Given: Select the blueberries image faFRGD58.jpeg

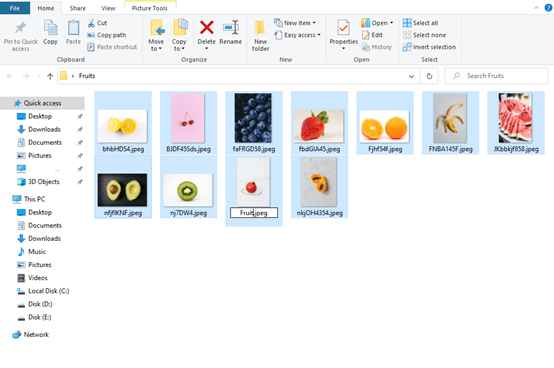Looking at the screenshot, I should click(254, 123).
